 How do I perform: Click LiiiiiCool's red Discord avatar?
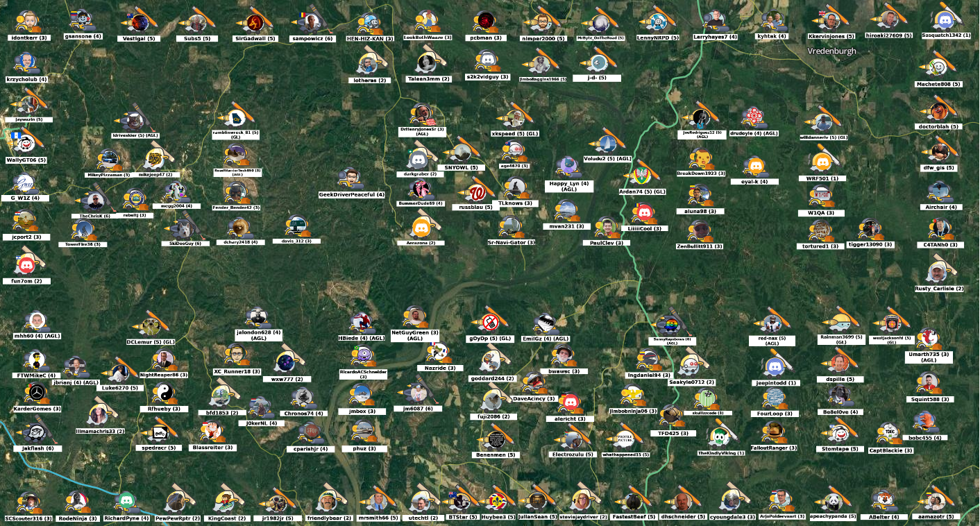pos(643,212)
